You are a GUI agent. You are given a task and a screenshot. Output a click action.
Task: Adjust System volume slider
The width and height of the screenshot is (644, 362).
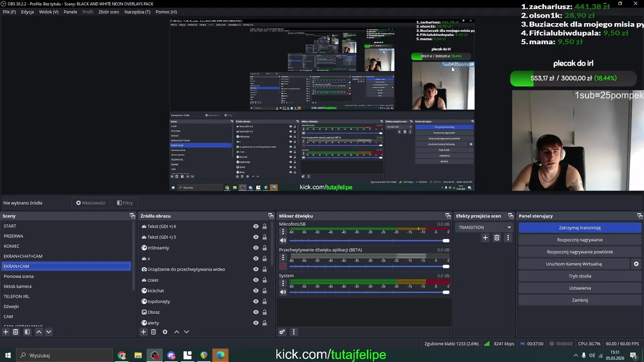[x=369, y=292]
